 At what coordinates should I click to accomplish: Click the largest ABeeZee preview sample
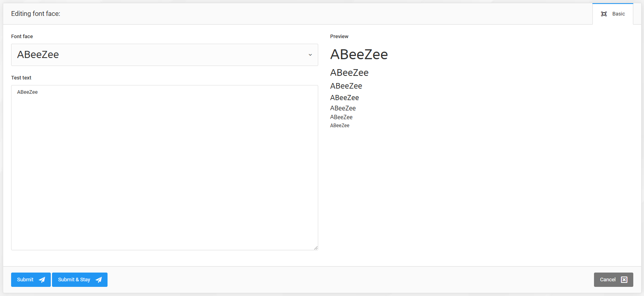click(359, 54)
